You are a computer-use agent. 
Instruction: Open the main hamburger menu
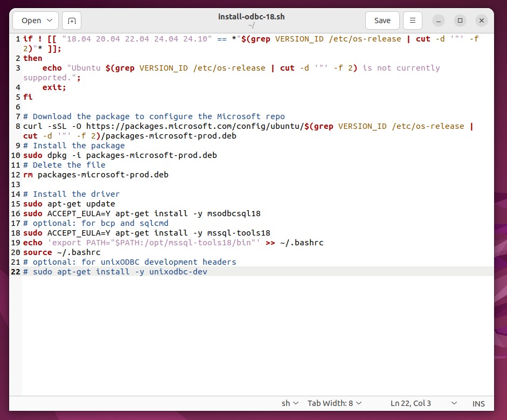coord(412,20)
